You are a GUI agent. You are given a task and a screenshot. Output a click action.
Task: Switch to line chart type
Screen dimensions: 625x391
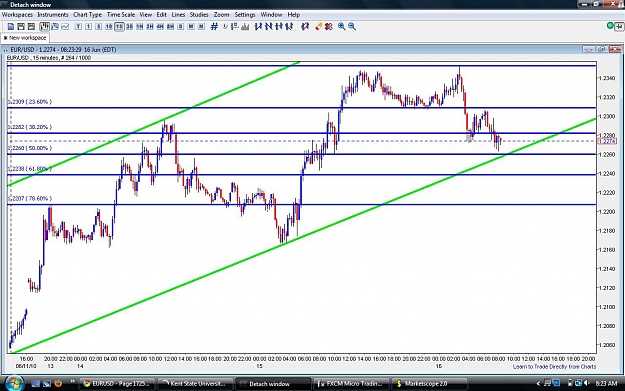coord(65,27)
